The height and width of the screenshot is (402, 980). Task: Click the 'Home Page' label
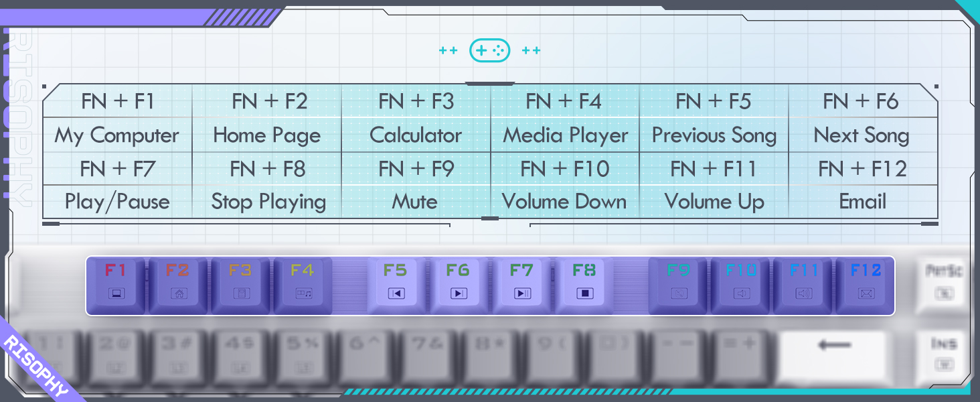pyautogui.click(x=267, y=136)
